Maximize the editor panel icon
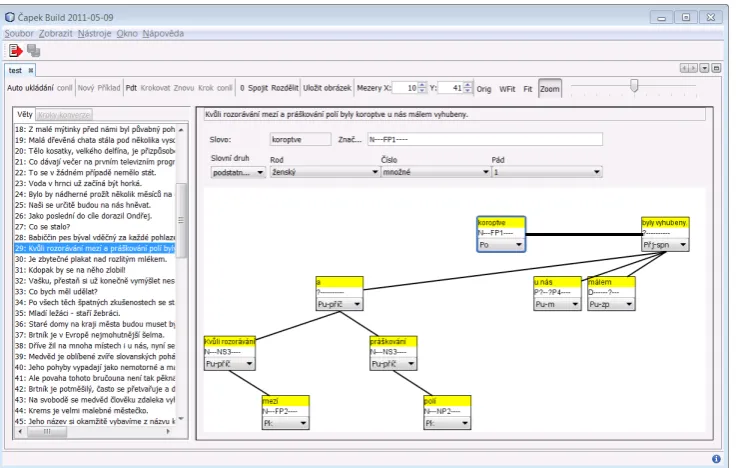 tap(716, 68)
